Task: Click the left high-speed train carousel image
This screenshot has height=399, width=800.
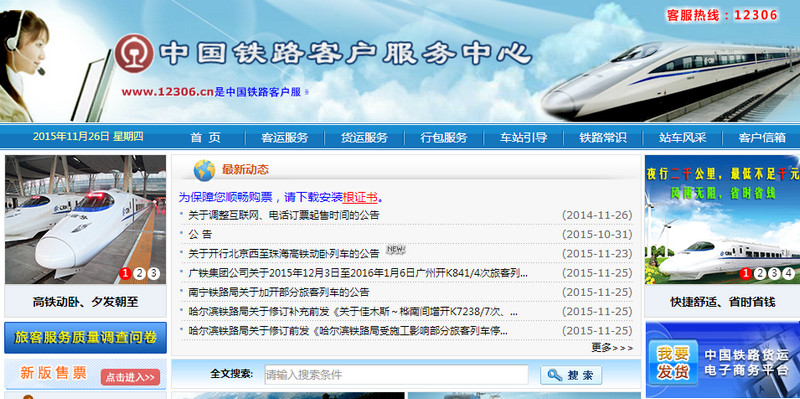Action: pyautogui.click(x=85, y=219)
